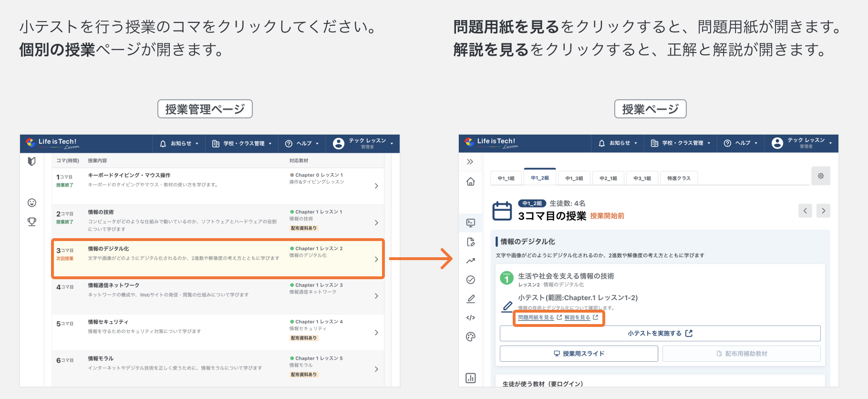Click the Chapter 0 レッスン 1 material label
This screenshot has height=399, width=868.
pyautogui.click(x=319, y=175)
